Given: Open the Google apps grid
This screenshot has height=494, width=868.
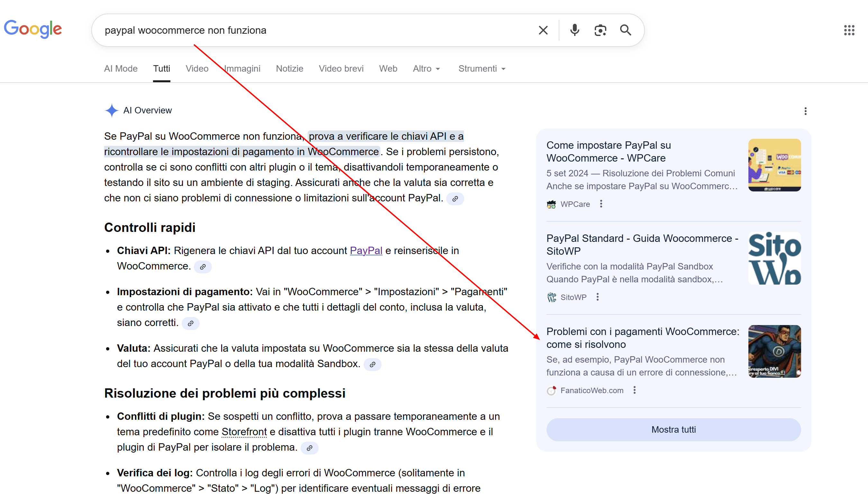Looking at the screenshot, I should 849,30.
